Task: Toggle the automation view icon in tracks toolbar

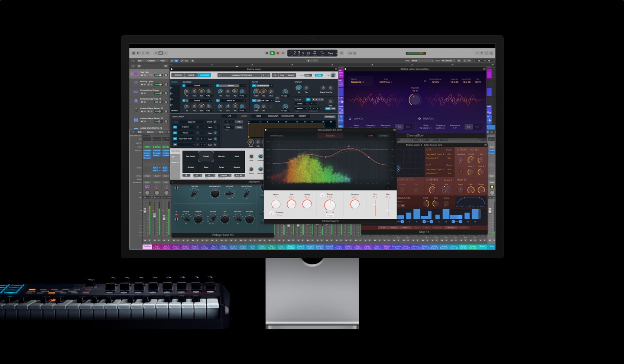Action: pos(182,61)
